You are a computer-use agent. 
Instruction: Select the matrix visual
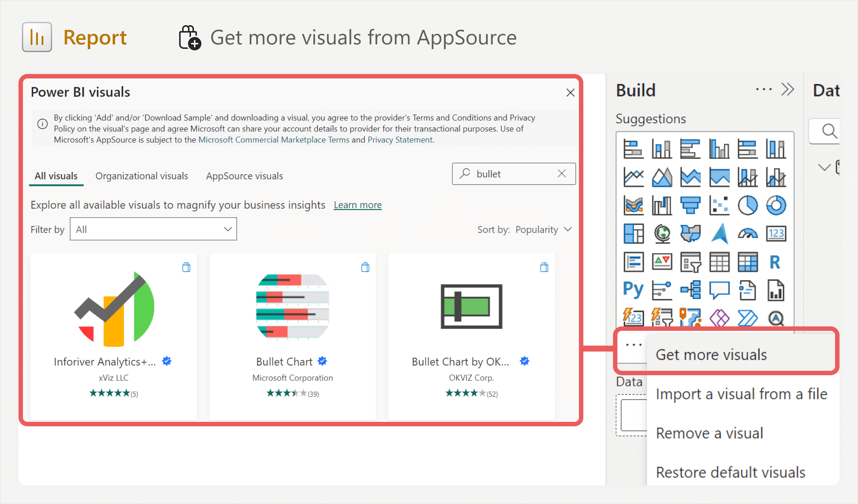click(748, 262)
